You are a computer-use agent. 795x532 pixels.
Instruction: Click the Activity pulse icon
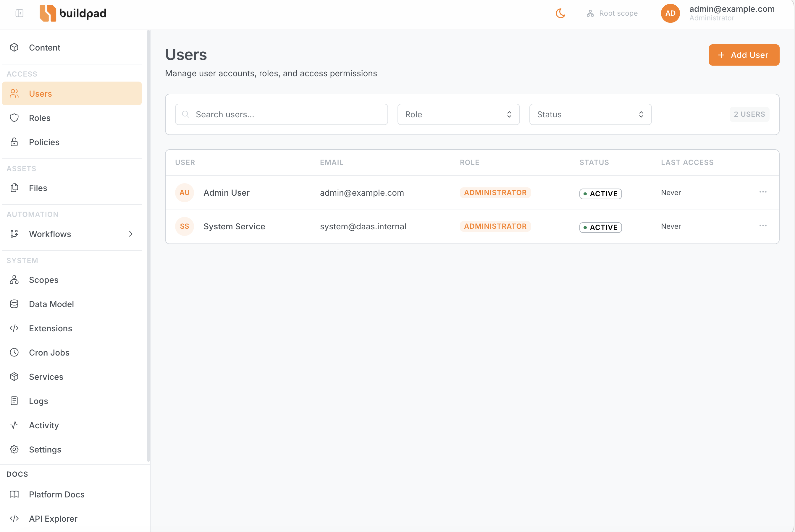(14, 425)
